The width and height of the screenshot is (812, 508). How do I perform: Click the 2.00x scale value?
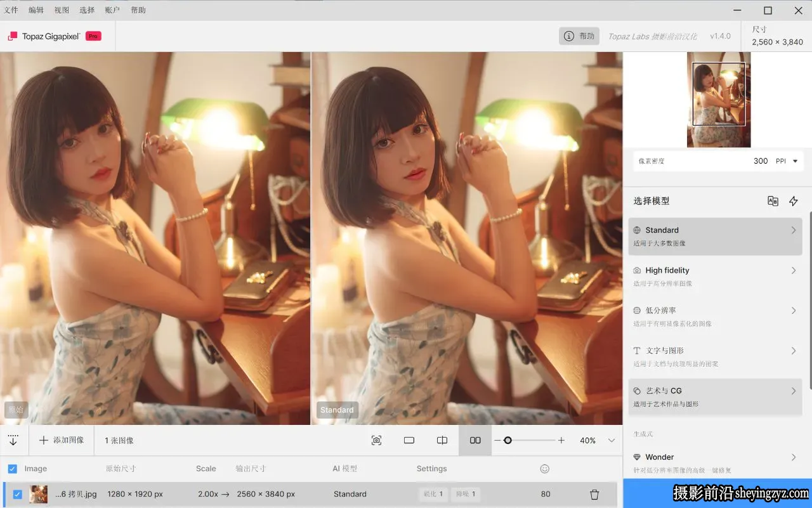pyautogui.click(x=208, y=494)
